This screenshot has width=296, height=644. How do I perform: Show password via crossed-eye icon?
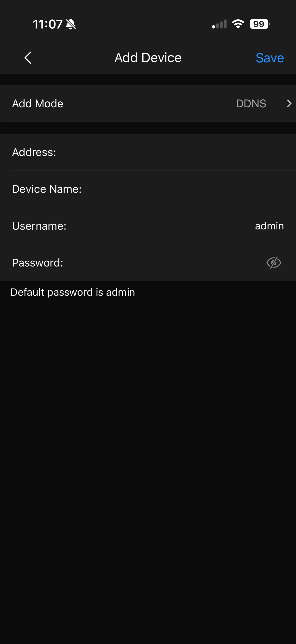(x=273, y=263)
